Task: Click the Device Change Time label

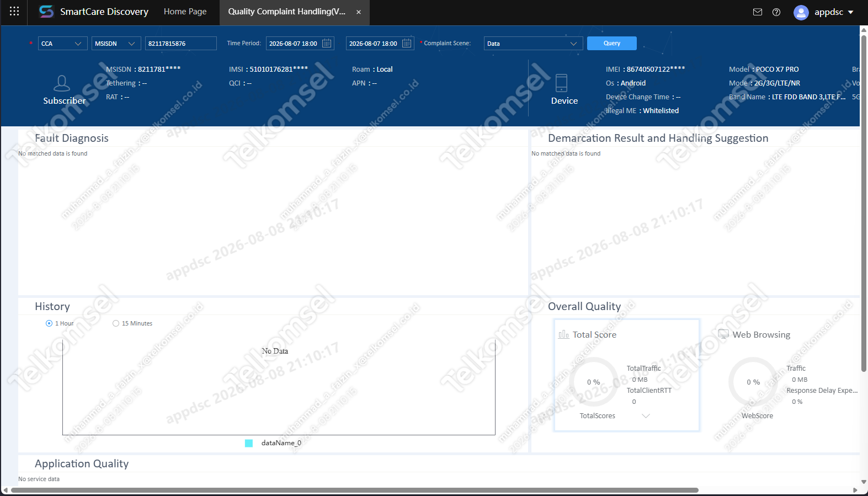Action: tap(637, 97)
